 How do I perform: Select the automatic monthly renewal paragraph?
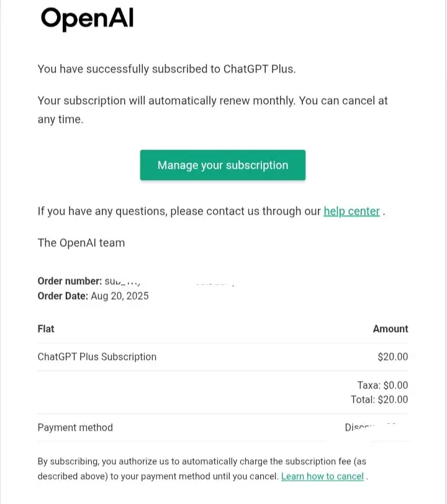pos(212,110)
